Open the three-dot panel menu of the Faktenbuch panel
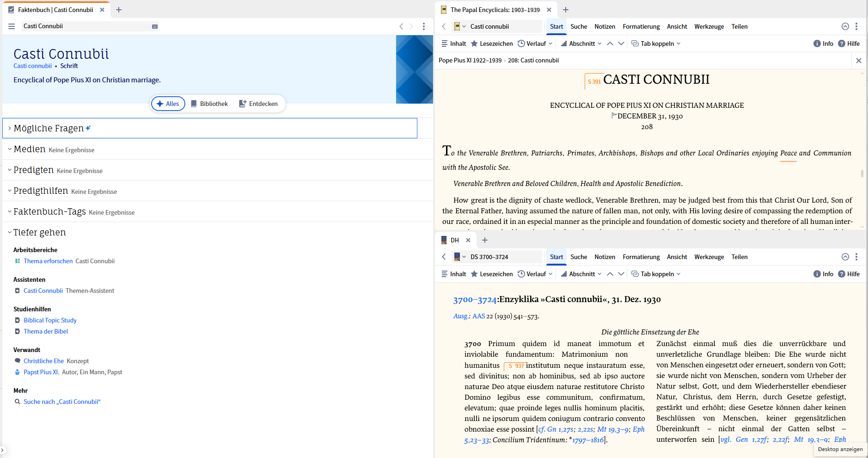868x458 pixels. point(424,26)
